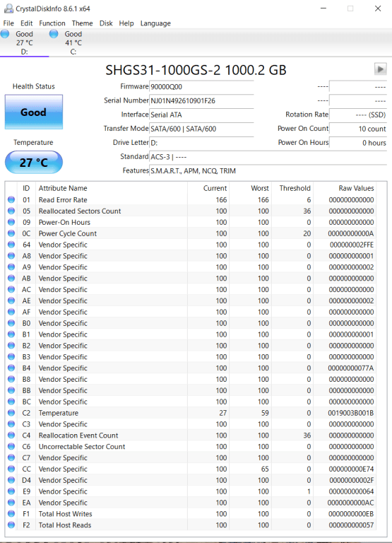392x543 pixels.
Task: Click status orb for attribute B1
Action: coord(11,334)
